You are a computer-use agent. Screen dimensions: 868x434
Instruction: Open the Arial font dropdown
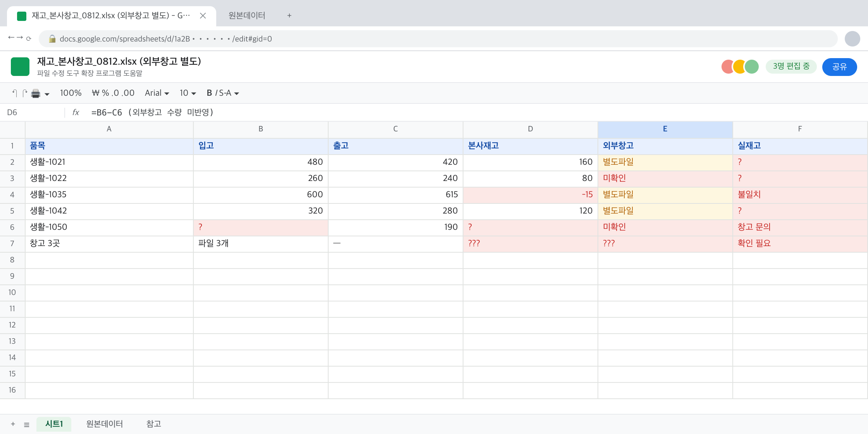(x=157, y=93)
